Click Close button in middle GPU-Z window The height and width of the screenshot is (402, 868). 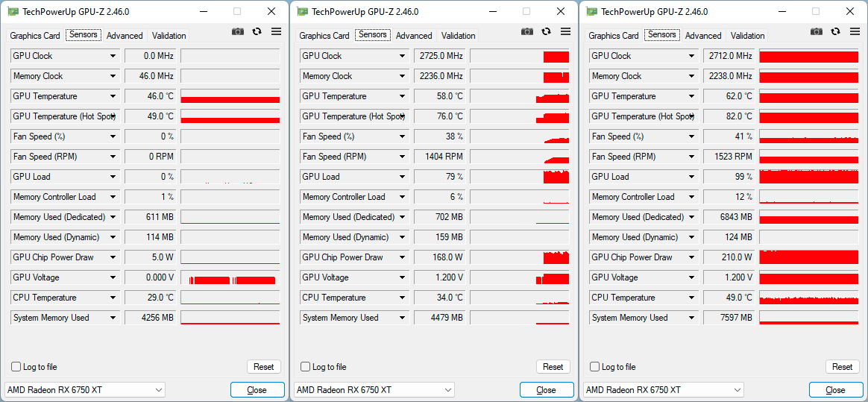(x=547, y=390)
